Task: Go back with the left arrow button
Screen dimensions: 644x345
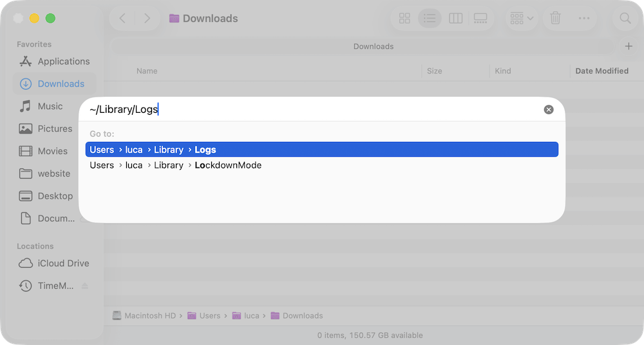Action: [122, 18]
